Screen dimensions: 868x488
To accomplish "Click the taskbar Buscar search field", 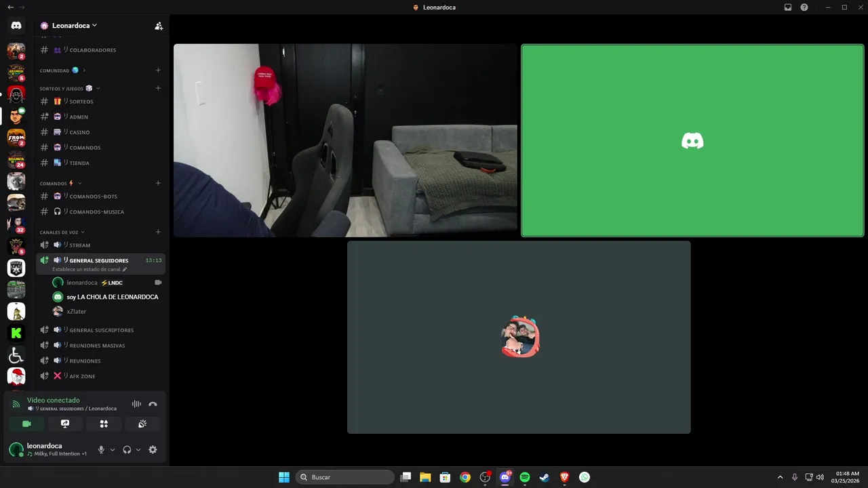I will point(344,477).
